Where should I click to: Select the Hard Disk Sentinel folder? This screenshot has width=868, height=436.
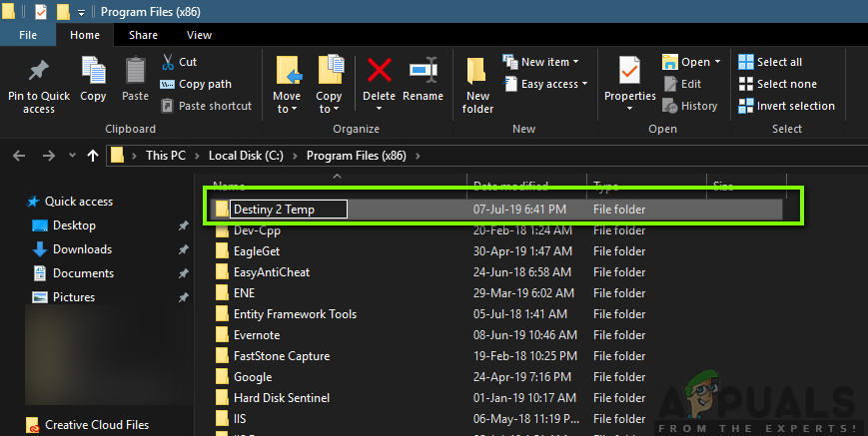click(x=282, y=398)
